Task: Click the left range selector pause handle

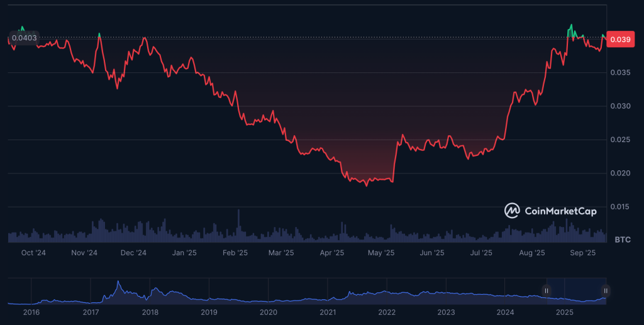Action: click(547, 290)
